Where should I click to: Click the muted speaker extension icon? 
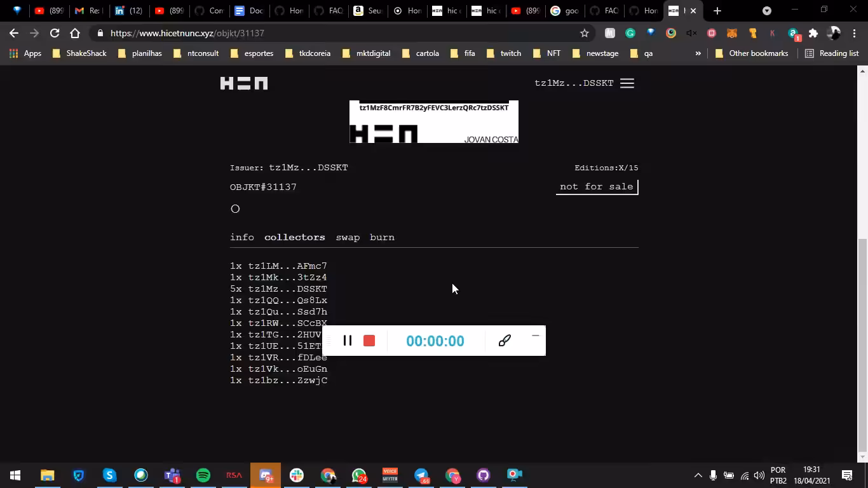pyautogui.click(x=691, y=33)
